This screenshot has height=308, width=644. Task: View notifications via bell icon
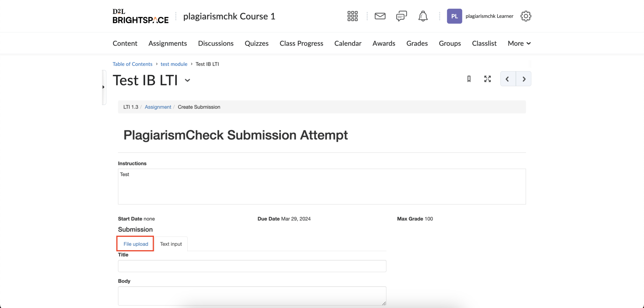[x=423, y=16]
